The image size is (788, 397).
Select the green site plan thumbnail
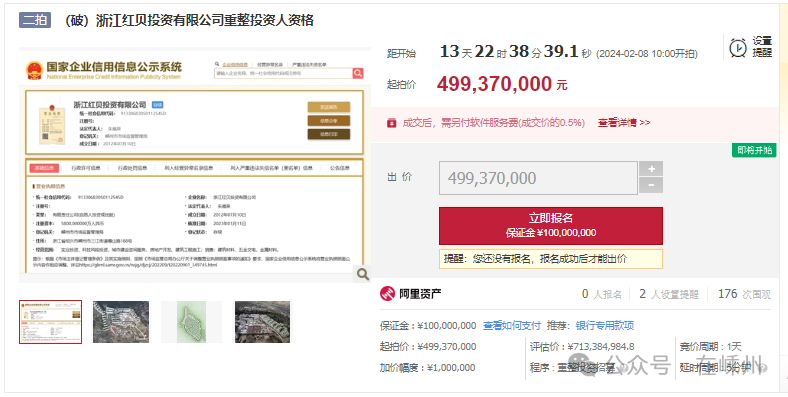pyautogui.click(x=191, y=322)
